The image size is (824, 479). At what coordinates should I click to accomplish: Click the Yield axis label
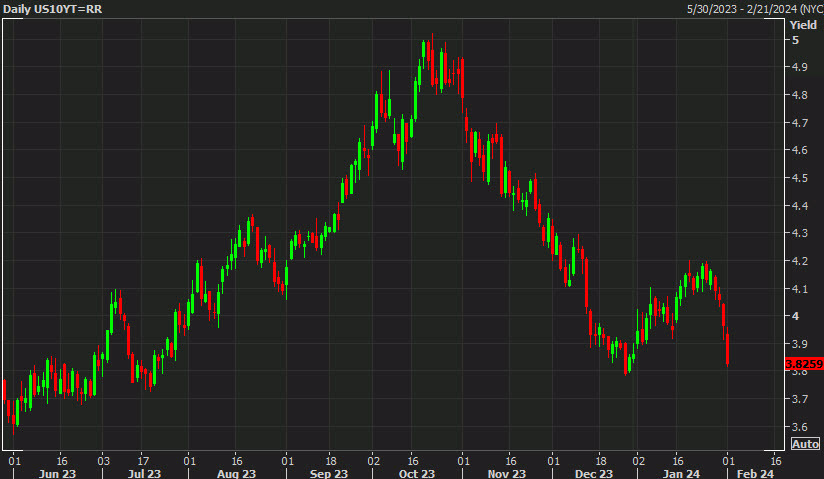[803, 25]
